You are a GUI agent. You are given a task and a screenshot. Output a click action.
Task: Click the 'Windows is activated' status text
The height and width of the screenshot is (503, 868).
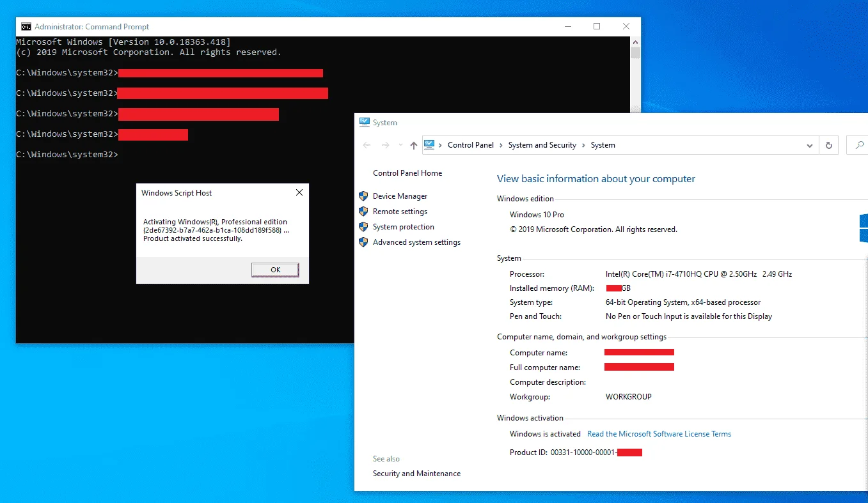545,434
